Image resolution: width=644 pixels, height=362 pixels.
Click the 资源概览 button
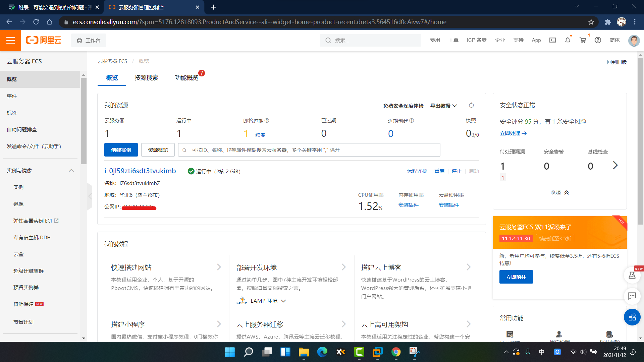coord(158,150)
